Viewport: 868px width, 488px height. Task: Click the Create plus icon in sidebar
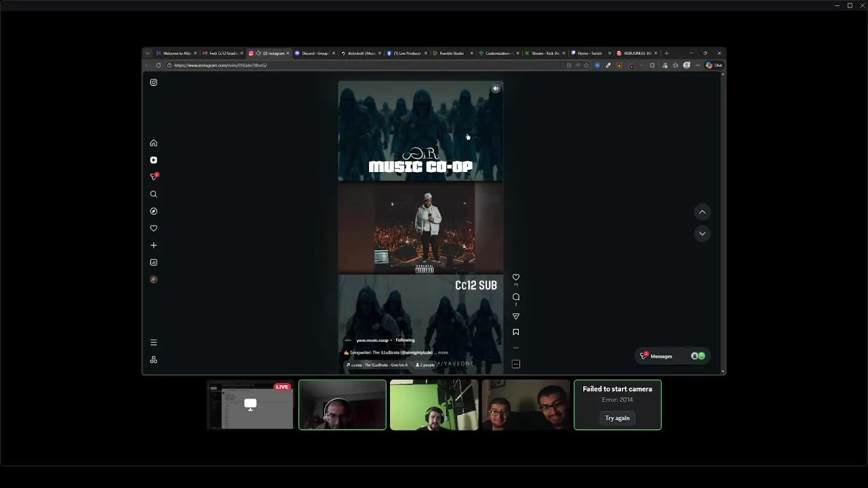153,245
